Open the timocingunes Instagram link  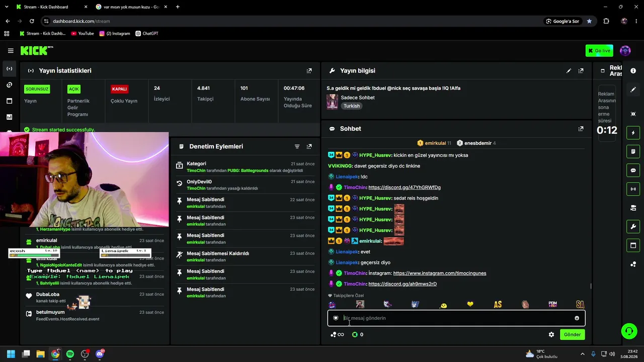point(440,274)
